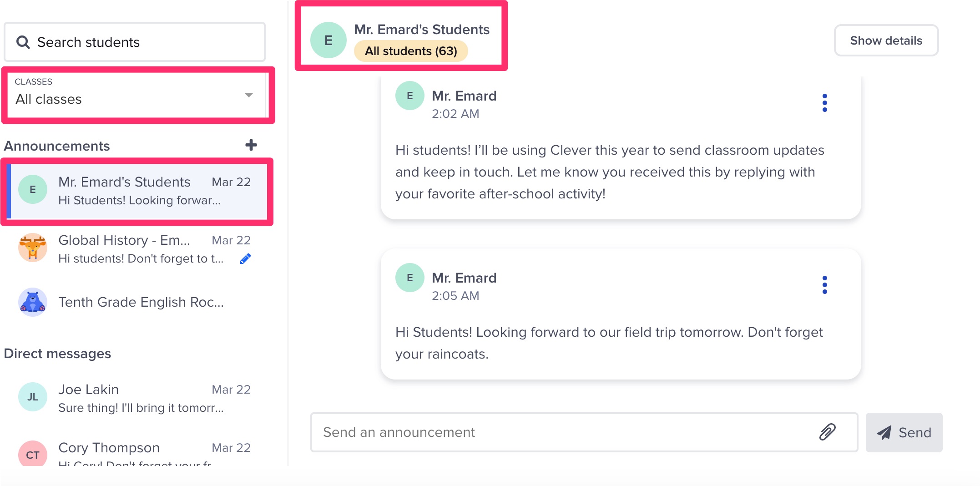Open the search students magnifying glass icon

click(x=22, y=42)
